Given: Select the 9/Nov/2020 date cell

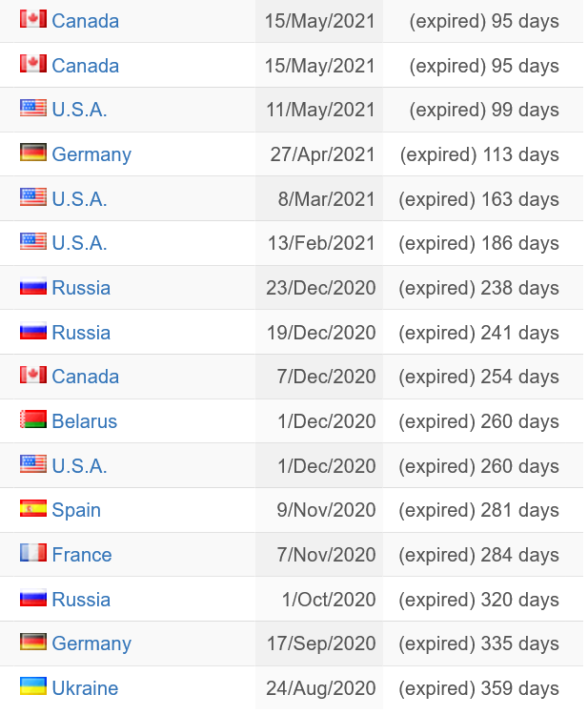Looking at the screenshot, I should pos(319,510).
